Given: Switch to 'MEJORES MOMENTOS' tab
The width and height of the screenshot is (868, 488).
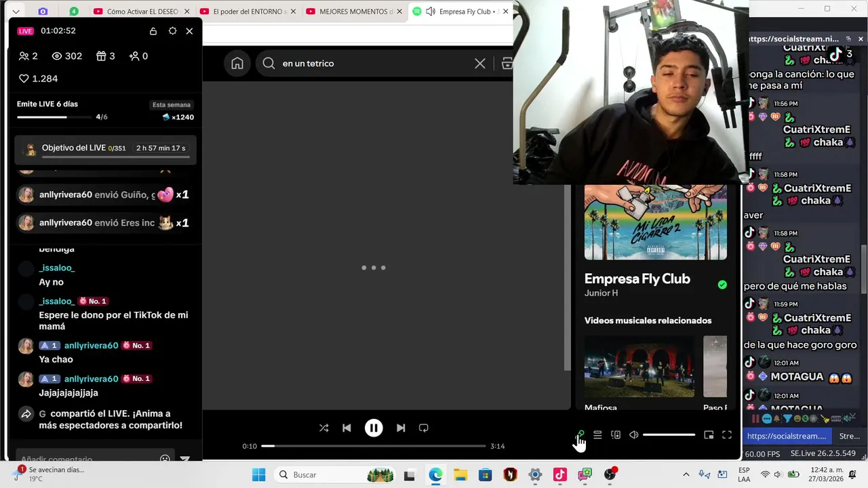Looking at the screenshot, I should (355, 12).
